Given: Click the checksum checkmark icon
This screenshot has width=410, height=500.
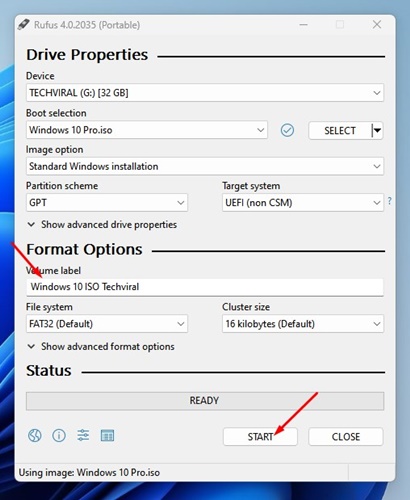Looking at the screenshot, I should (x=287, y=130).
